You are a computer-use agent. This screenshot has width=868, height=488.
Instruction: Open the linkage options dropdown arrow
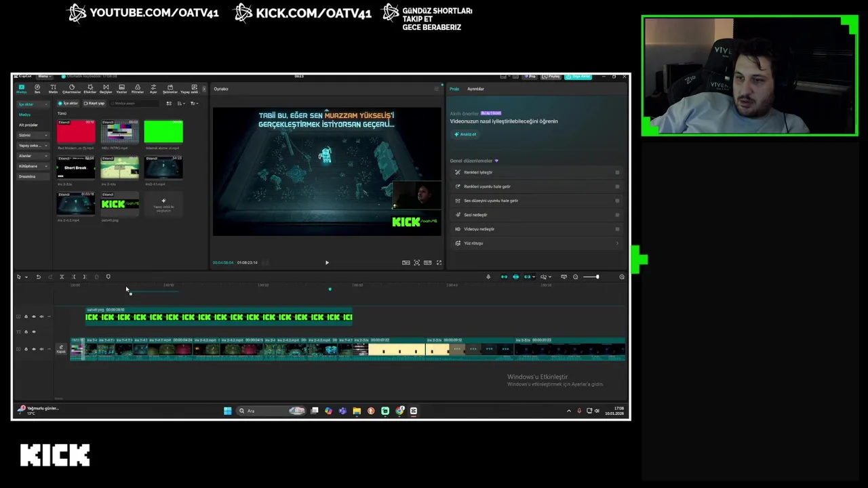tap(534, 277)
